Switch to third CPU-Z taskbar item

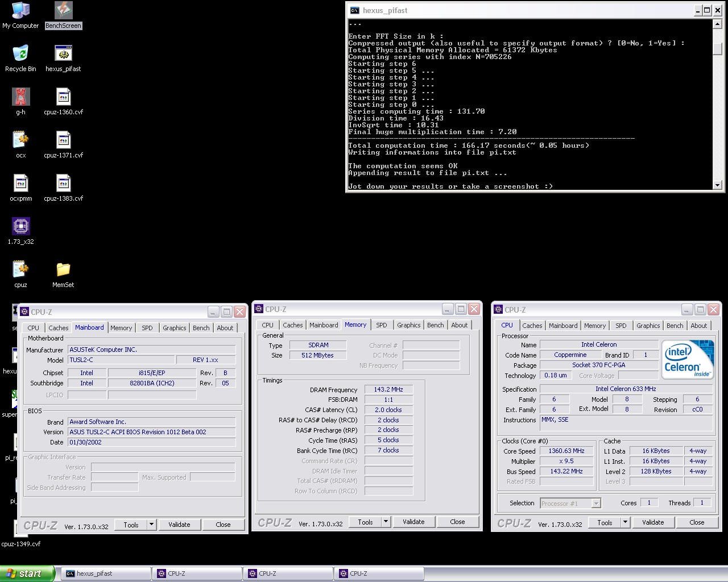coord(379,573)
